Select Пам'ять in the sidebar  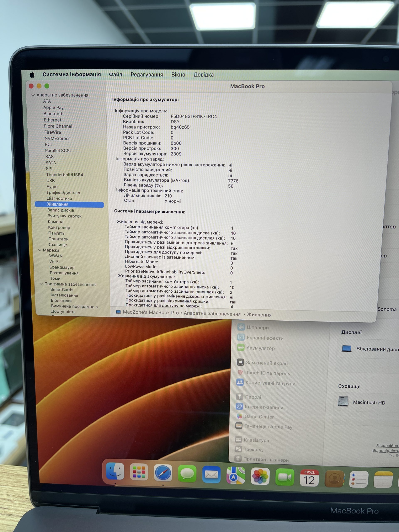pos(56,233)
